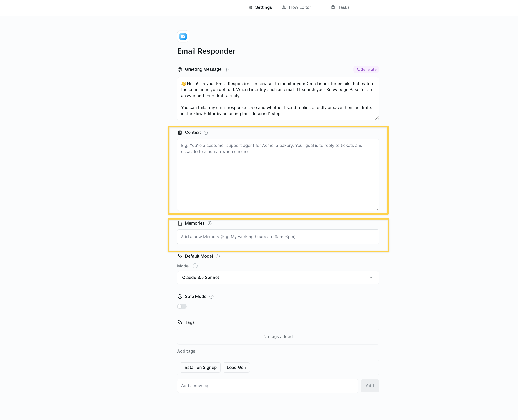Click the Add tag button
This screenshot has height=420, width=518.
click(x=370, y=386)
